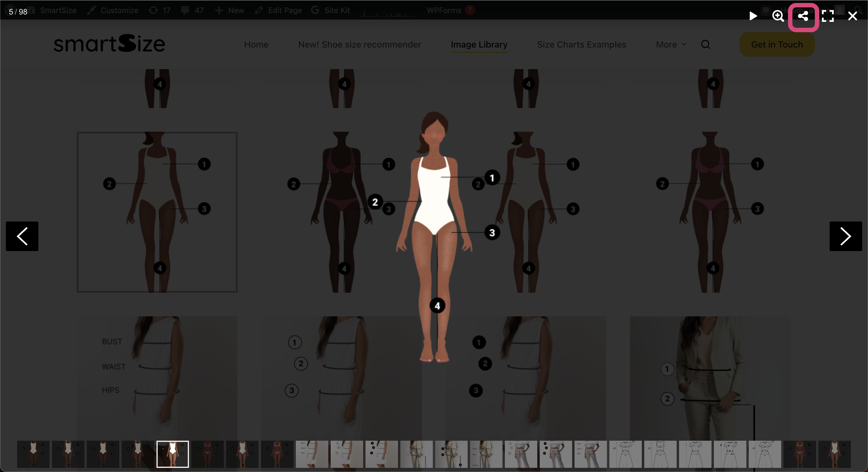This screenshot has height=472, width=868.
Task: Select the white dress thumbnail labeled BUST WAIST HIPS
Action: [x=312, y=454]
